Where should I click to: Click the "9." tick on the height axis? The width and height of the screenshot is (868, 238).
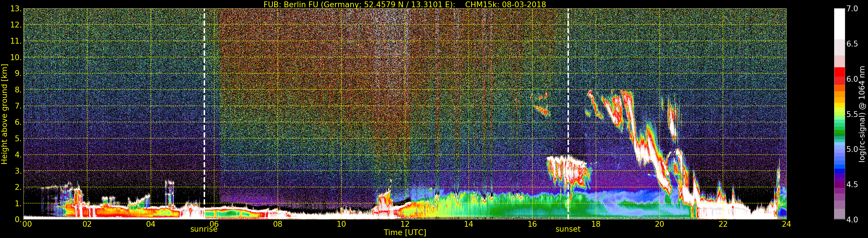(x=18, y=73)
